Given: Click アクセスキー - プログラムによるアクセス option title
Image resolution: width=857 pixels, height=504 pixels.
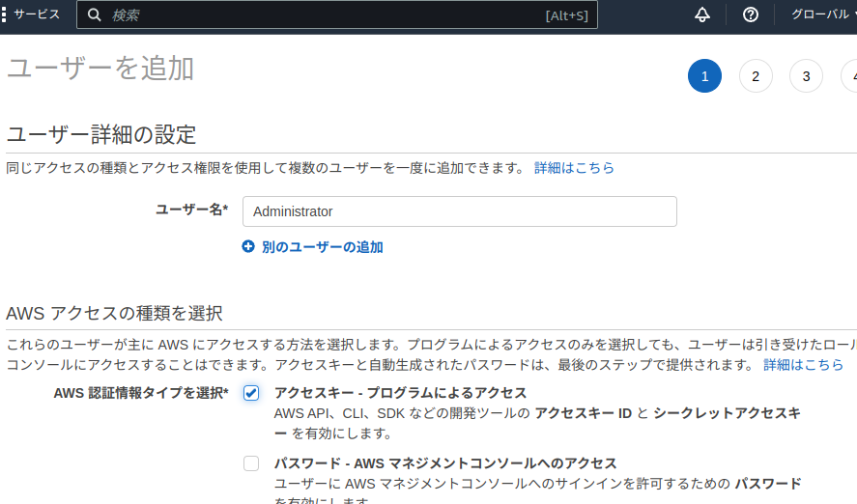Looking at the screenshot, I should point(401,393).
